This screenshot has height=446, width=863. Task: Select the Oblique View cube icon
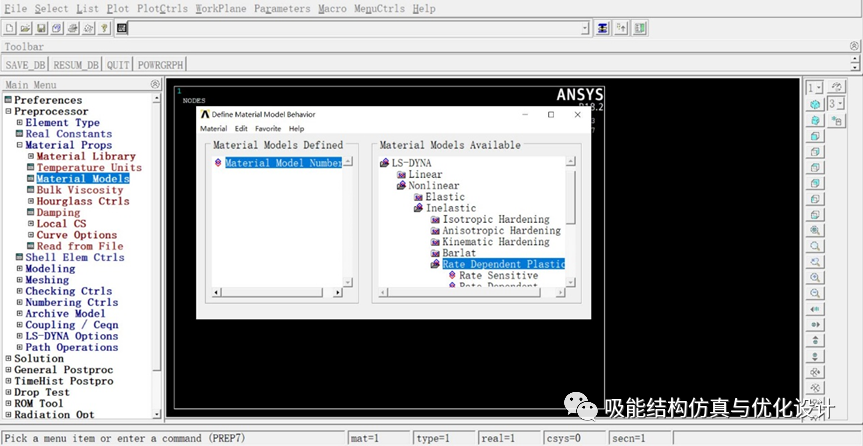tap(815, 120)
